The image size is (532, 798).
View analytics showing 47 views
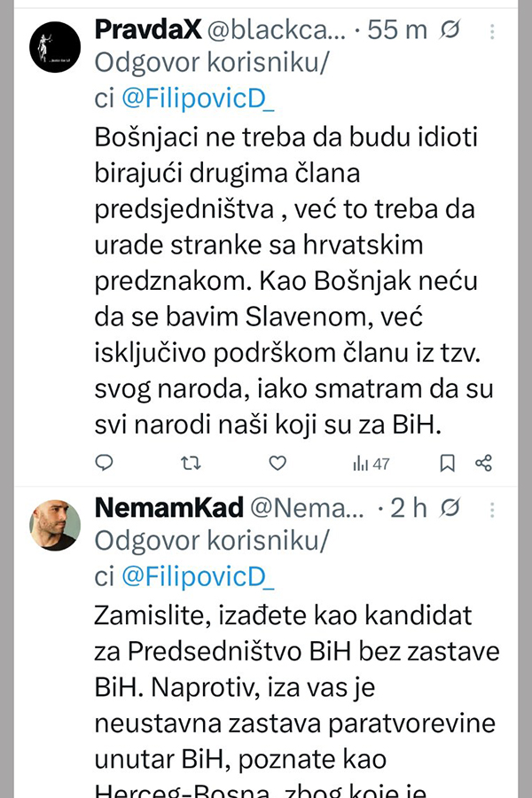(x=371, y=463)
